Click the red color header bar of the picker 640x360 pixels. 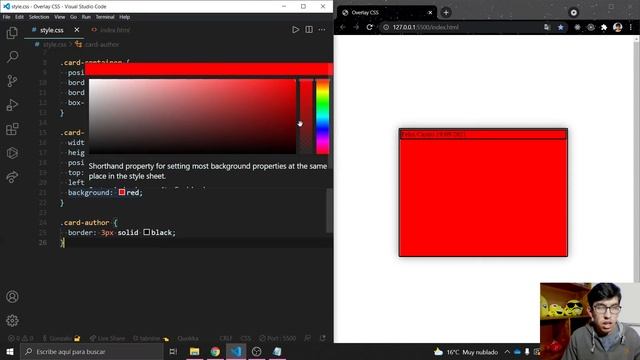[209, 69]
